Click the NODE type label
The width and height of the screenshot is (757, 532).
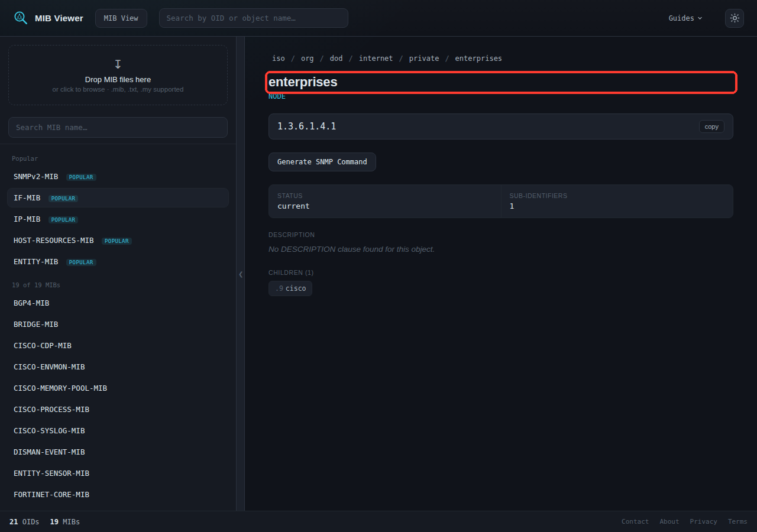pyautogui.click(x=277, y=96)
